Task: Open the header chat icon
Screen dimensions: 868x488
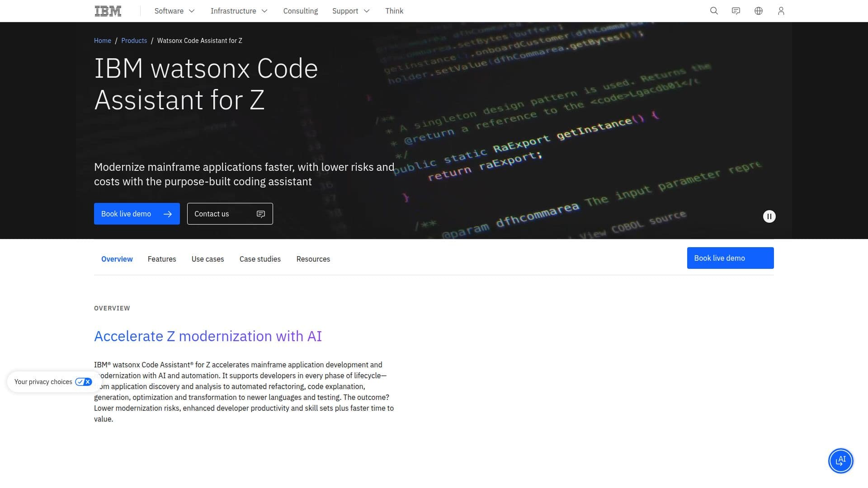Action: tap(736, 11)
